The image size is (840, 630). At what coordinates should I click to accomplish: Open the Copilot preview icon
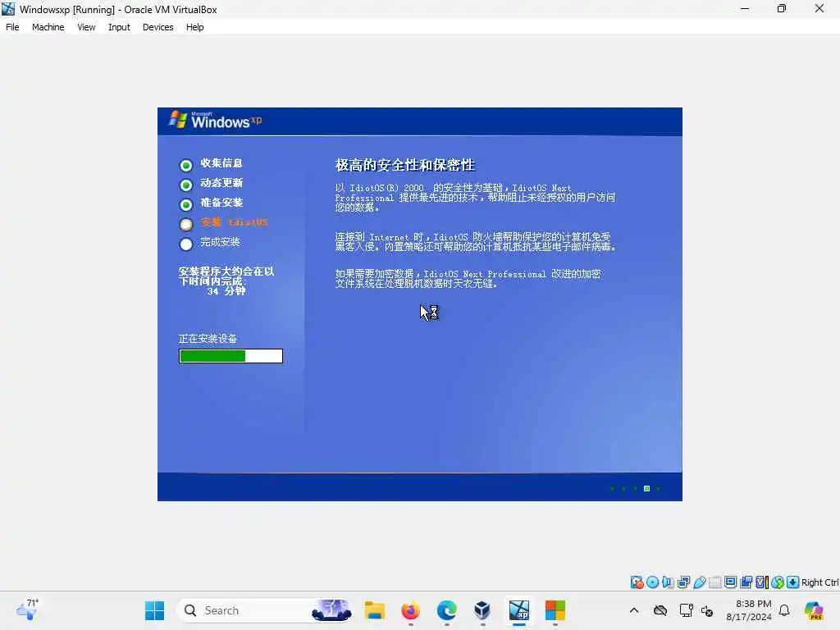(x=813, y=610)
